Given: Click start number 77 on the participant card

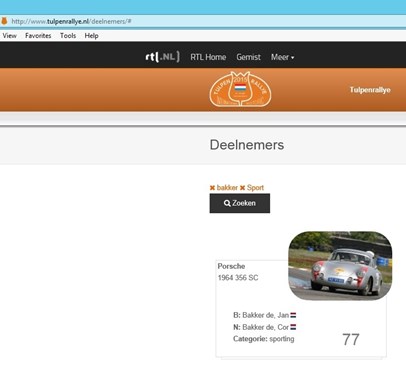Looking at the screenshot, I should pyautogui.click(x=351, y=340).
